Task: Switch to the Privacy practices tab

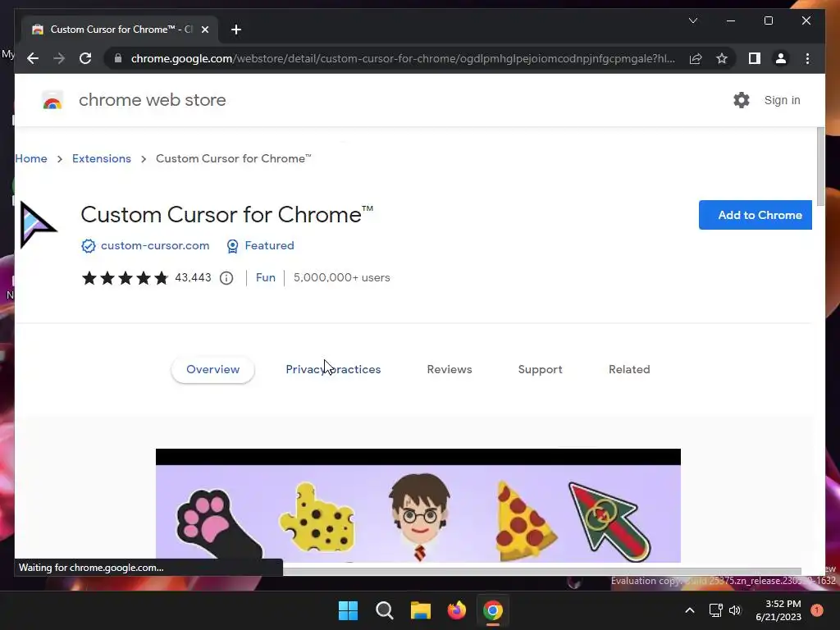Action: [x=333, y=370]
